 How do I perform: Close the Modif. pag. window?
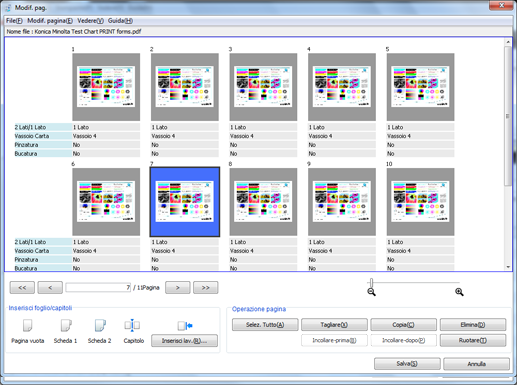point(501,5)
